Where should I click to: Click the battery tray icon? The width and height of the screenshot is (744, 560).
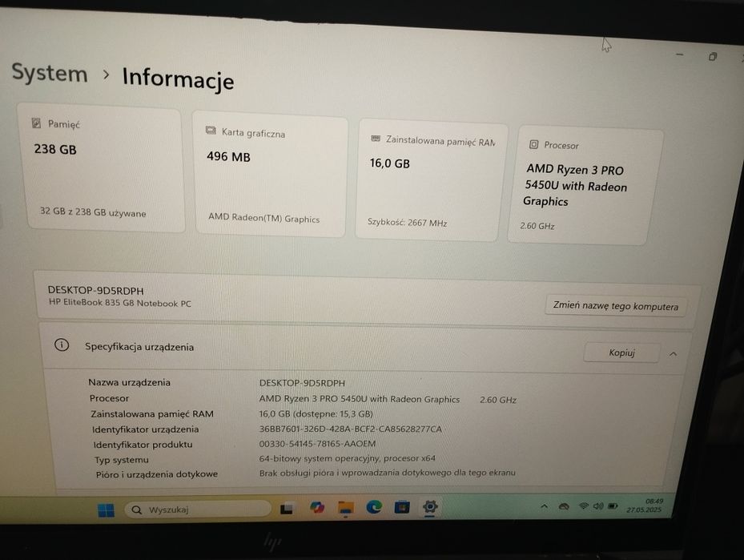[613, 506]
